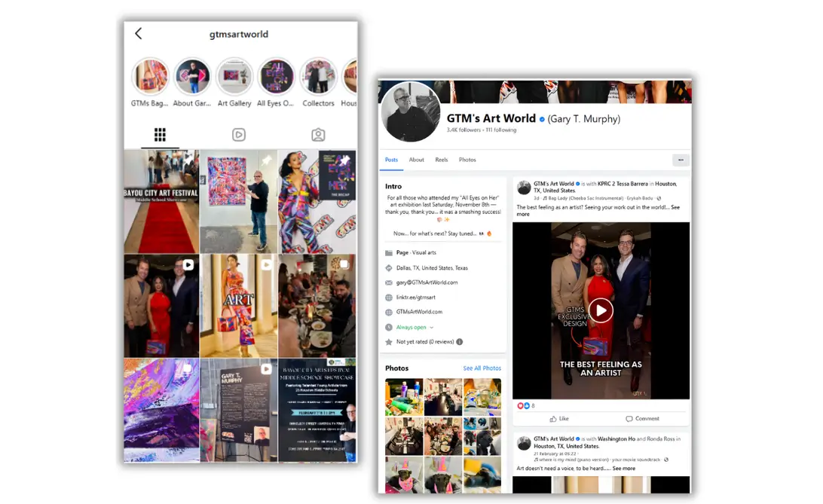This screenshot has width=823, height=504.
Task: Click the verified badge next to GTM's Art World
Action: point(542,119)
